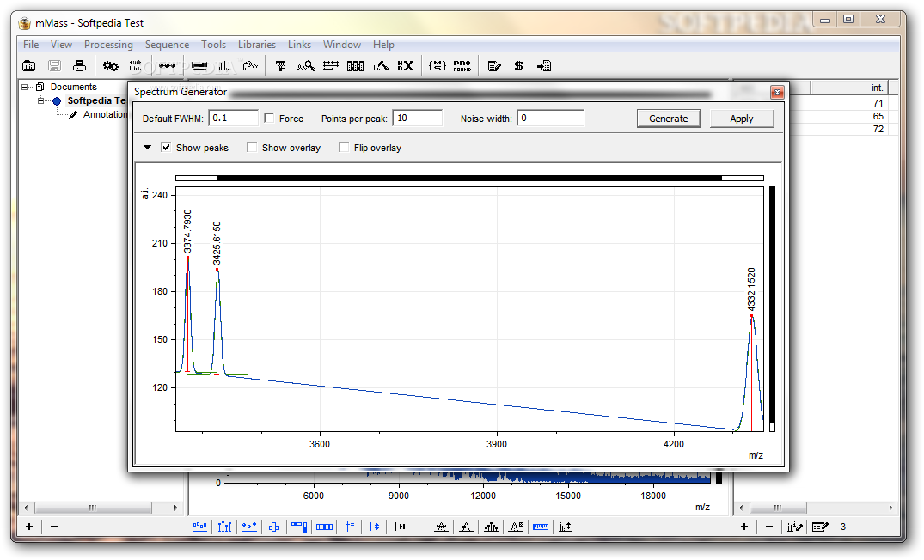The height and width of the screenshot is (560, 924).
Task: Click the Generate button
Action: (669, 119)
